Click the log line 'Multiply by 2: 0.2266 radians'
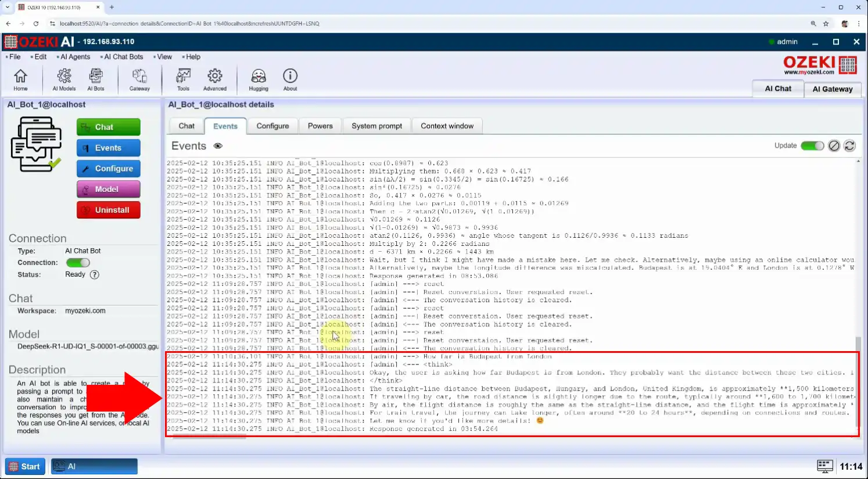868x479 pixels. pyautogui.click(x=429, y=244)
